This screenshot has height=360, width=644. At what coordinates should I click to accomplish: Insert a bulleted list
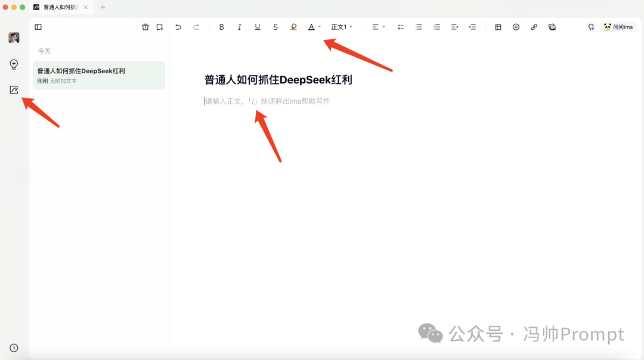coord(419,27)
